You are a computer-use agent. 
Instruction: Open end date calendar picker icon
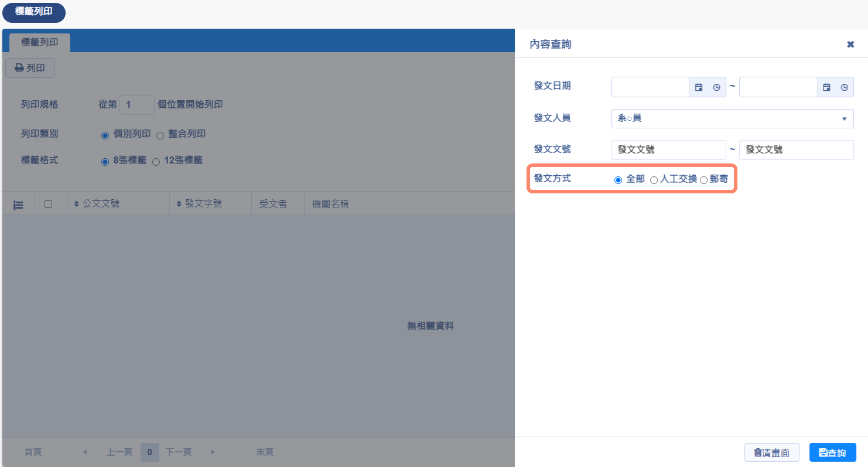826,87
